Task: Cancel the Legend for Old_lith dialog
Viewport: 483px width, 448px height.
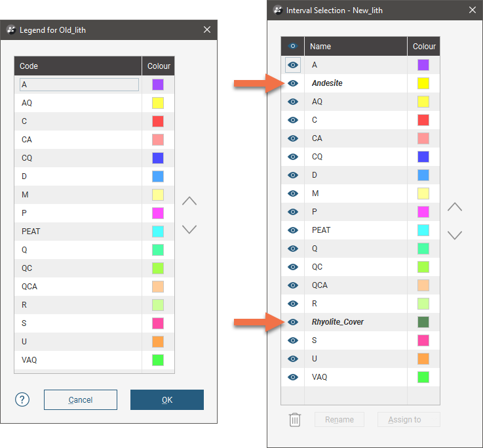Action: click(x=81, y=399)
